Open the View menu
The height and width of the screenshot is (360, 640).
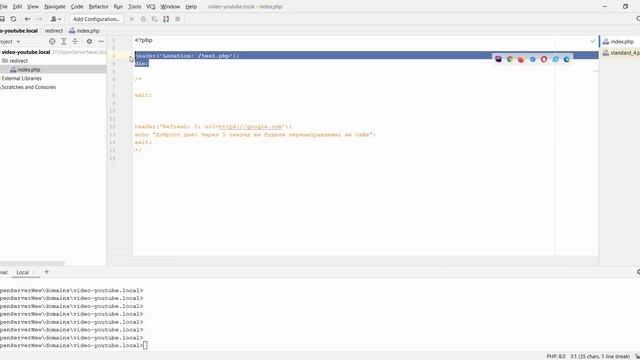pos(33,7)
